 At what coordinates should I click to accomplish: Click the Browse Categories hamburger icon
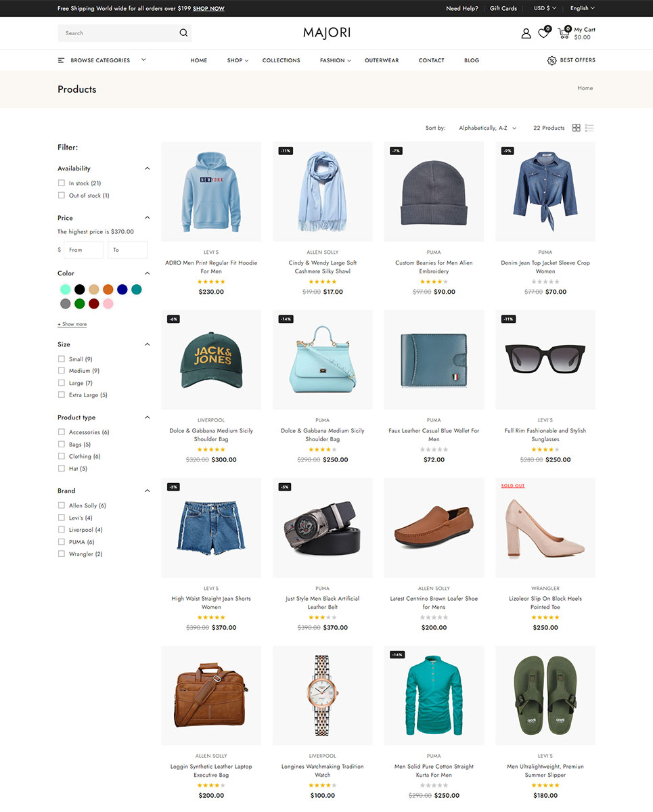[62, 60]
